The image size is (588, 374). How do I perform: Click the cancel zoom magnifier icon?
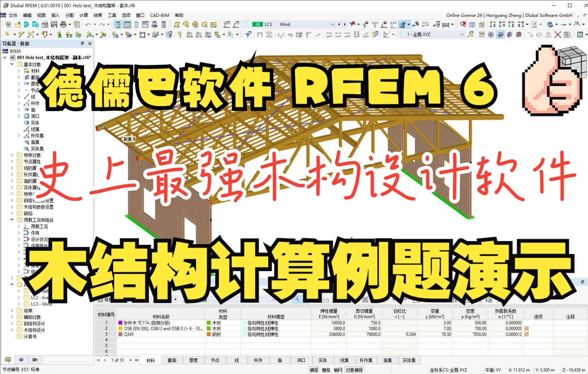[463, 24]
